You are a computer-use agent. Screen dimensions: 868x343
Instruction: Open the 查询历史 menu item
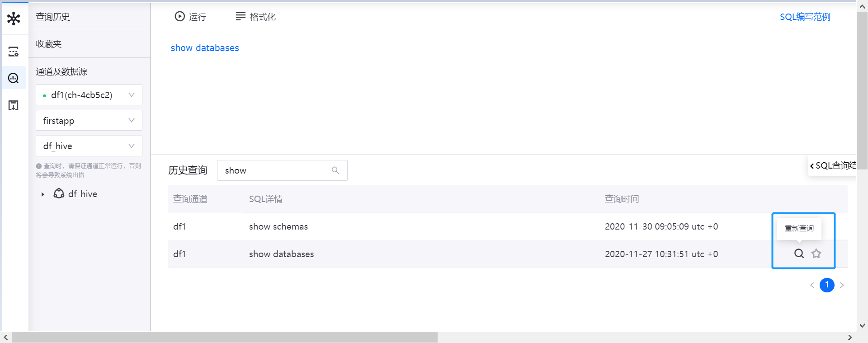pyautogui.click(x=53, y=17)
